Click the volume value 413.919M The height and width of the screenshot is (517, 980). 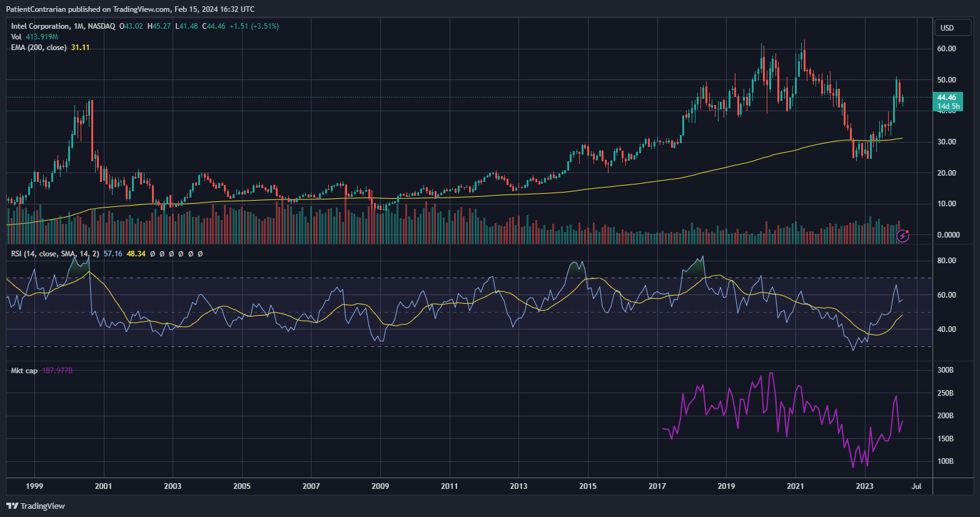coord(42,37)
